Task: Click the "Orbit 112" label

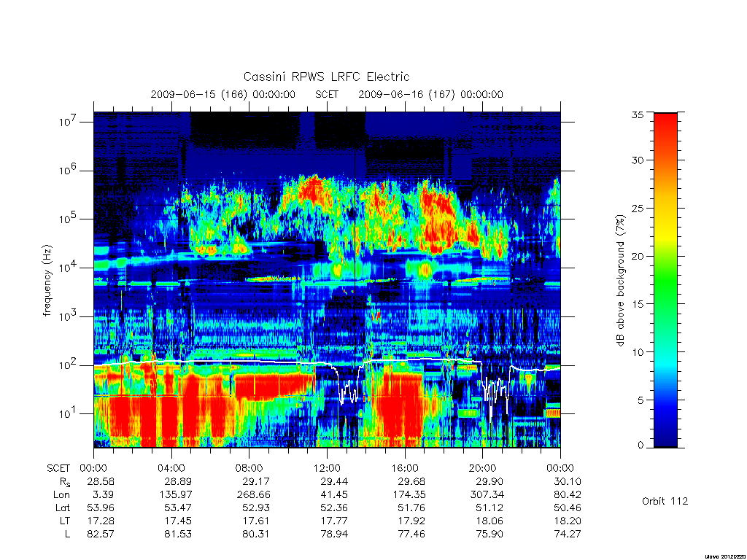Action: [x=665, y=501]
